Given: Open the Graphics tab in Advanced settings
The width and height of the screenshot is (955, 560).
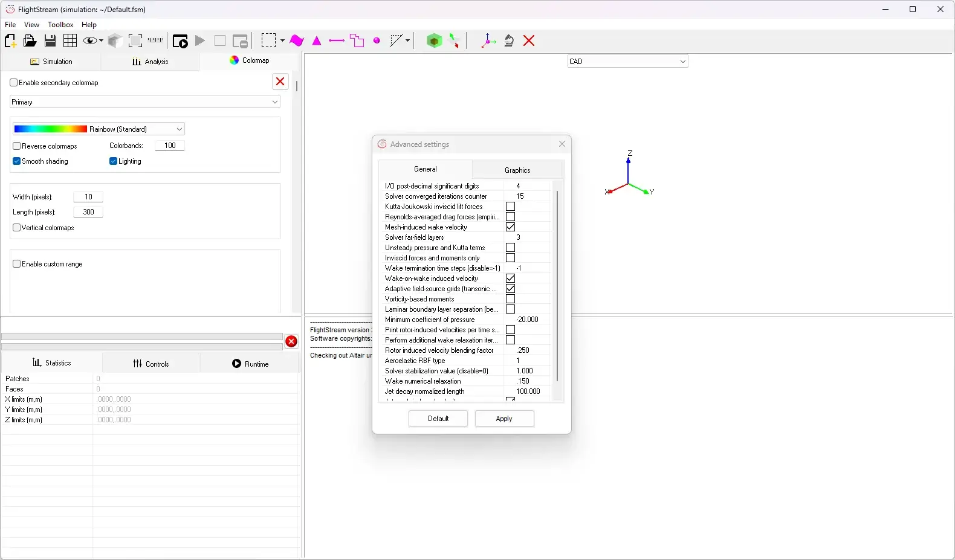Looking at the screenshot, I should point(517,170).
